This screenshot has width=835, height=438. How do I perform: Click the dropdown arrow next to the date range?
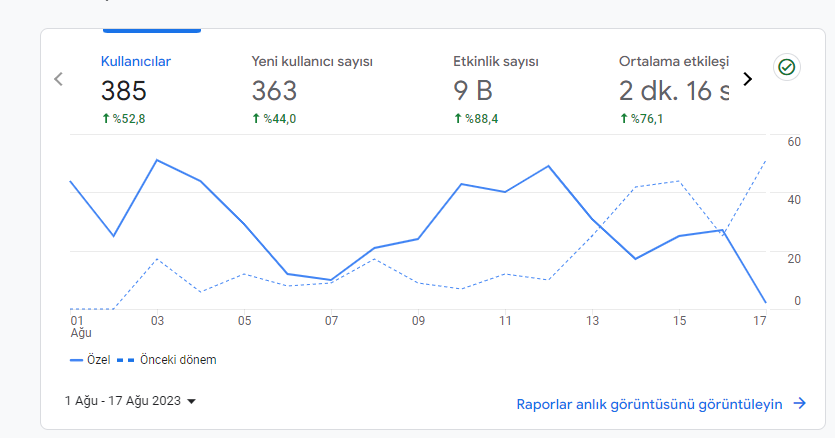coord(192,401)
